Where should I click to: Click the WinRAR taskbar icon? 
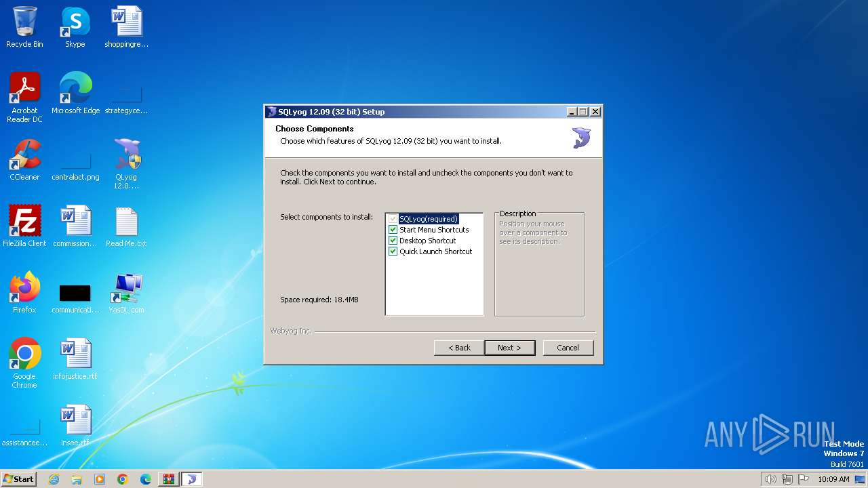[x=169, y=479]
